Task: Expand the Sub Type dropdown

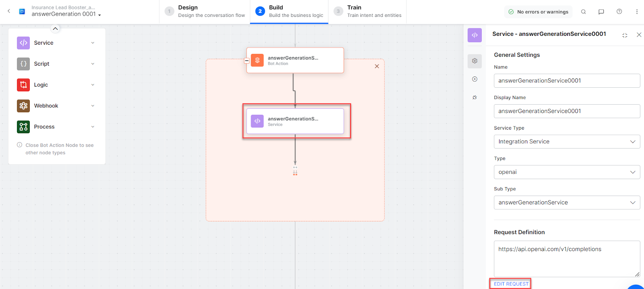Action: [566, 202]
